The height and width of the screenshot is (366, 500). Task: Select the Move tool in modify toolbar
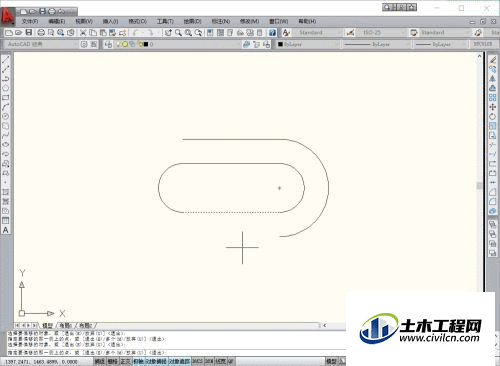[x=493, y=107]
